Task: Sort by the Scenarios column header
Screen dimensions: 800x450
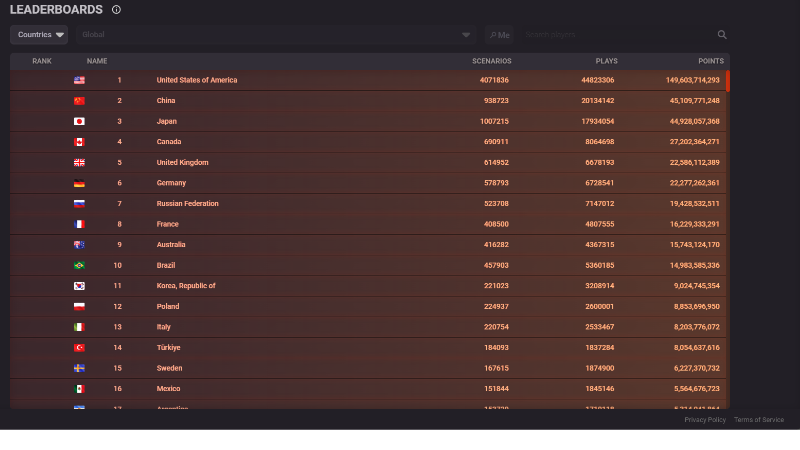Action: [491, 61]
